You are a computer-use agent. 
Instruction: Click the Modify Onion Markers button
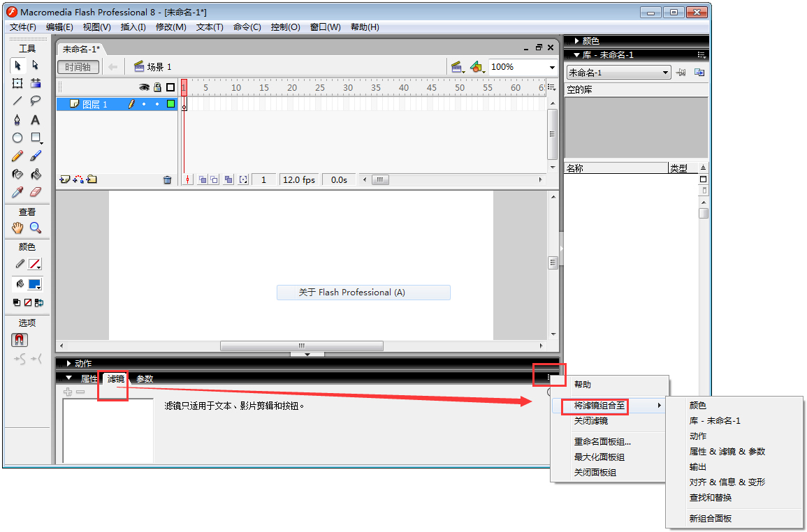click(x=243, y=179)
